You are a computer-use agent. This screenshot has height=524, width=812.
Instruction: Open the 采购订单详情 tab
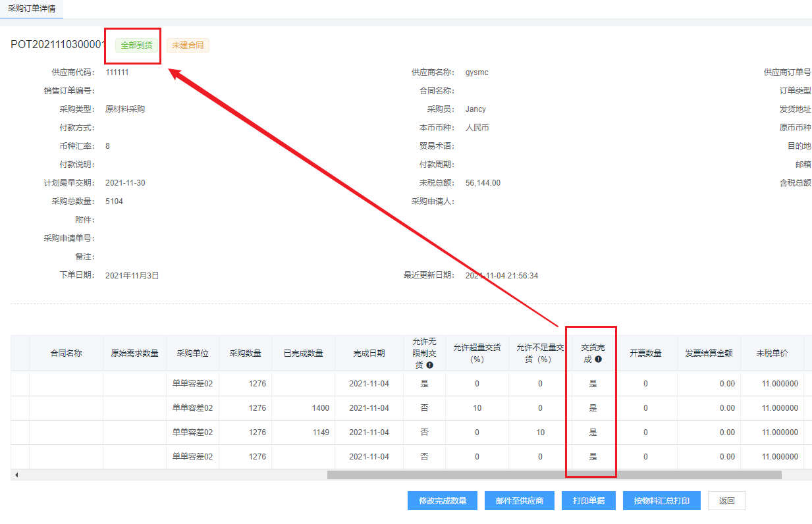click(x=32, y=9)
